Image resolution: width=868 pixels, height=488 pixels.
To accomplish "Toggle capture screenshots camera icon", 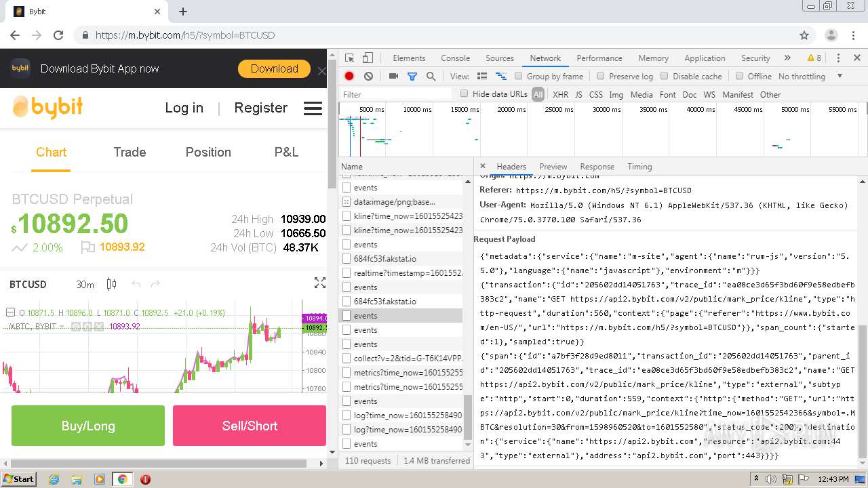I will pos(393,77).
